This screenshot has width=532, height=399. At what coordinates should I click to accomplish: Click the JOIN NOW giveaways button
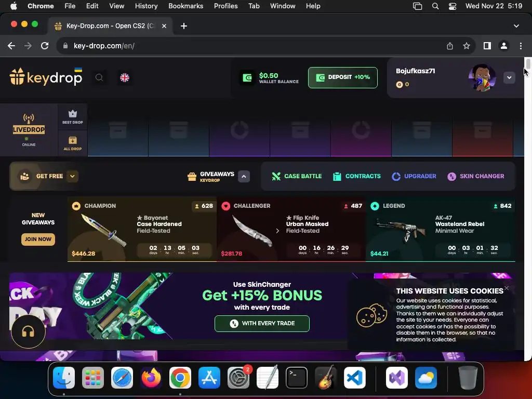[x=38, y=239]
